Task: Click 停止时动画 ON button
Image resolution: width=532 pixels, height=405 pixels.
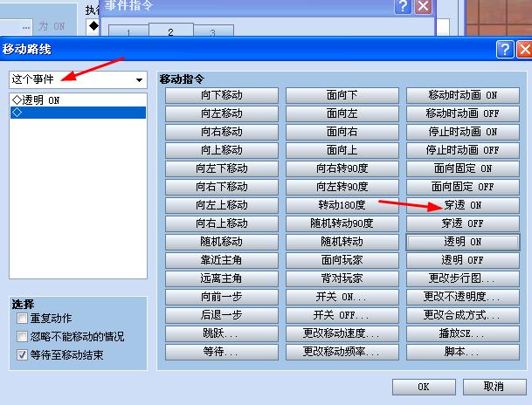Action: pos(463,132)
